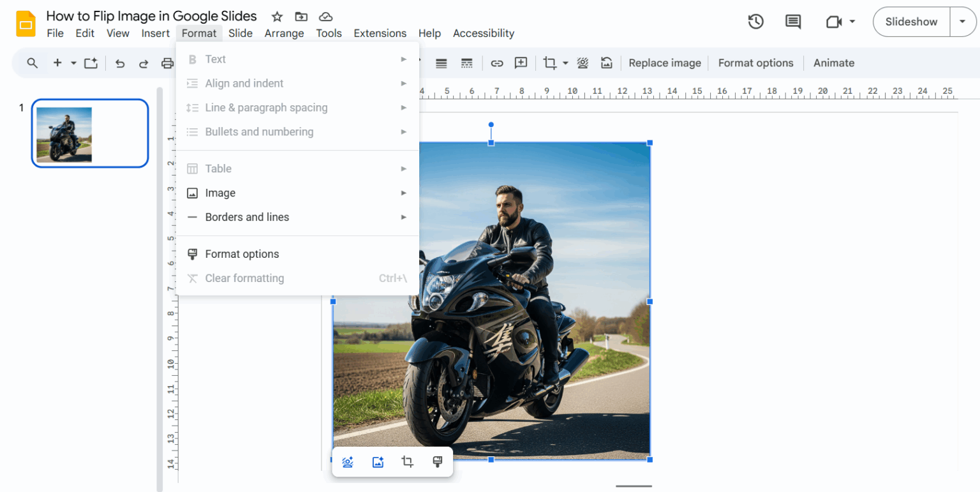Screen dimensions: 980x492
Task: Select Borders and lines in the Format menu
Action: (x=247, y=217)
